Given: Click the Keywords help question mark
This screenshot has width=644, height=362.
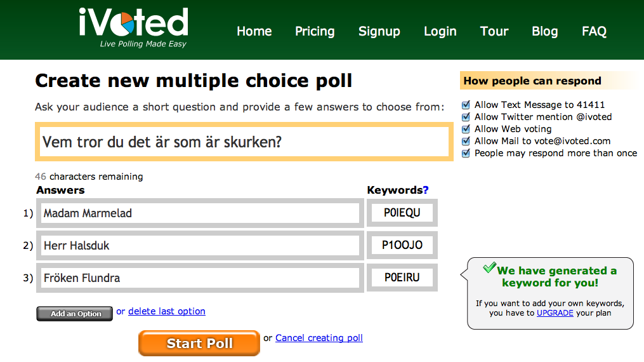Looking at the screenshot, I should click(x=426, y=190).
